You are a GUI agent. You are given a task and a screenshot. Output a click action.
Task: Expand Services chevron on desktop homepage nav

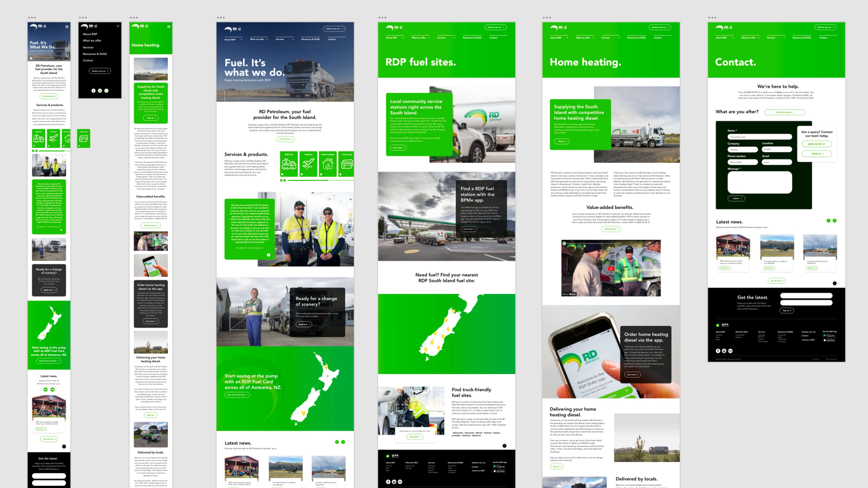coord(293,39)
